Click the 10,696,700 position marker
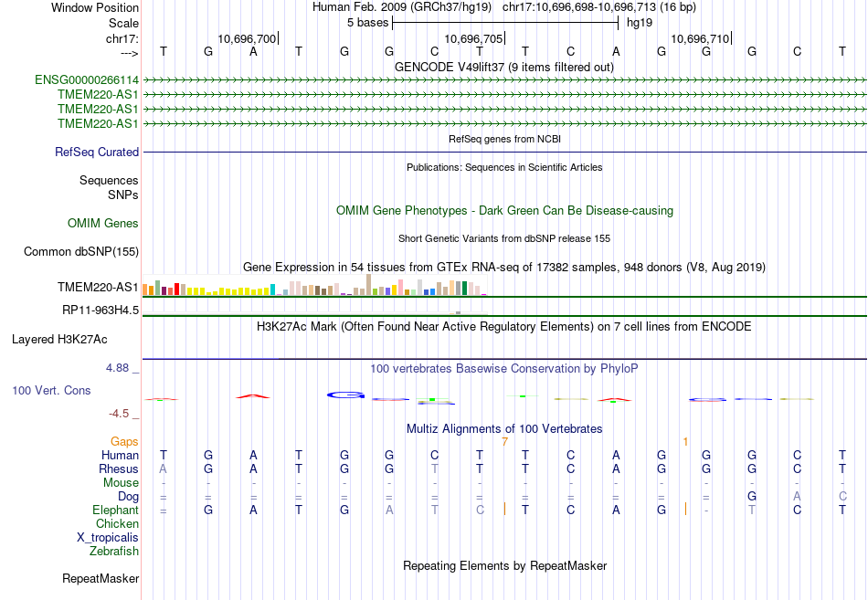Viewport: 868px width, 600px height. [248, 38]
